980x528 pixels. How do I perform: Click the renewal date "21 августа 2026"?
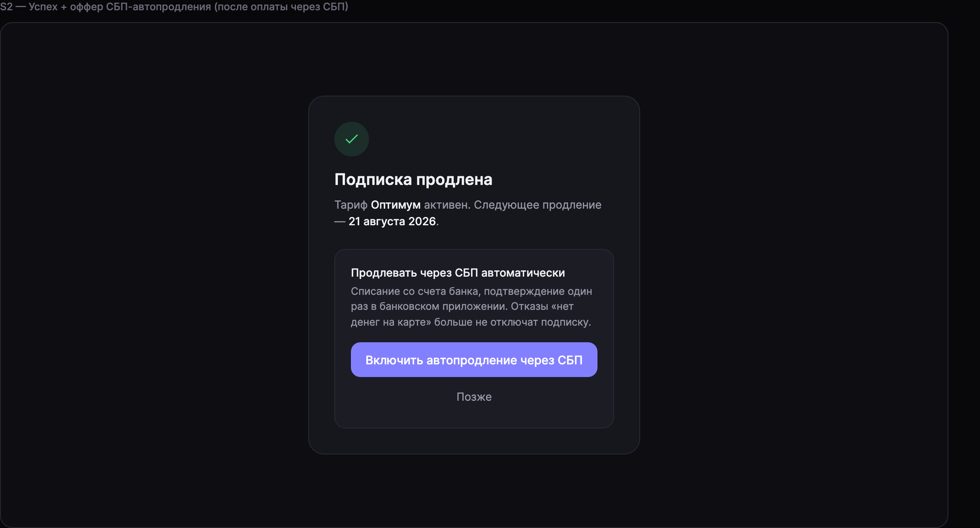392,221
